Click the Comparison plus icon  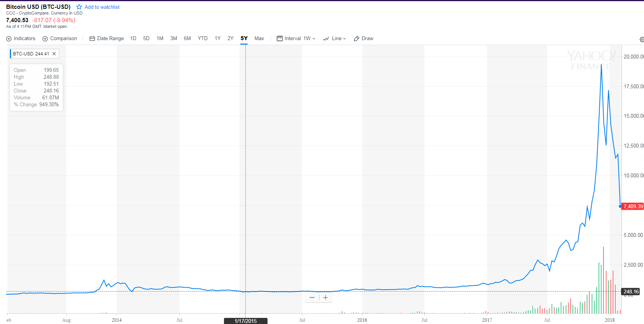45,39
